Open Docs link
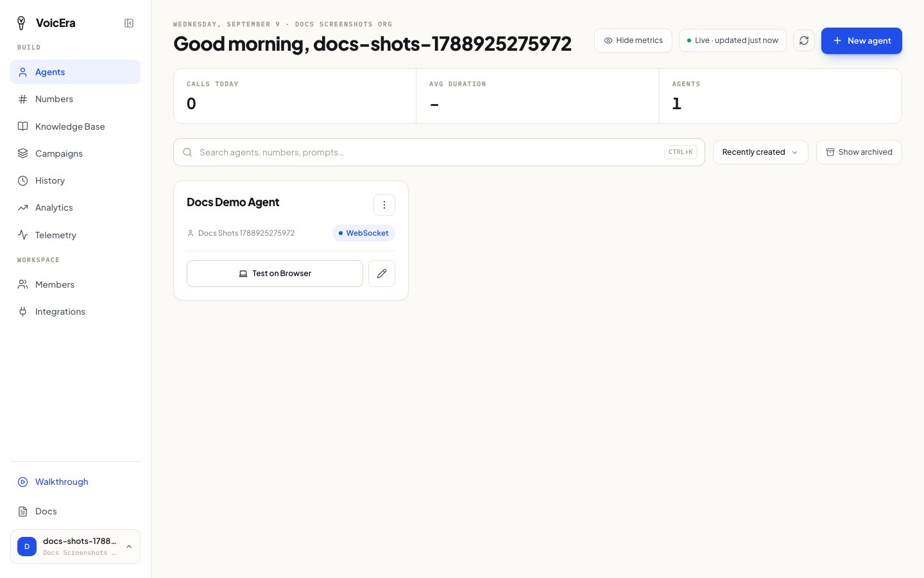 click(75, 511)
